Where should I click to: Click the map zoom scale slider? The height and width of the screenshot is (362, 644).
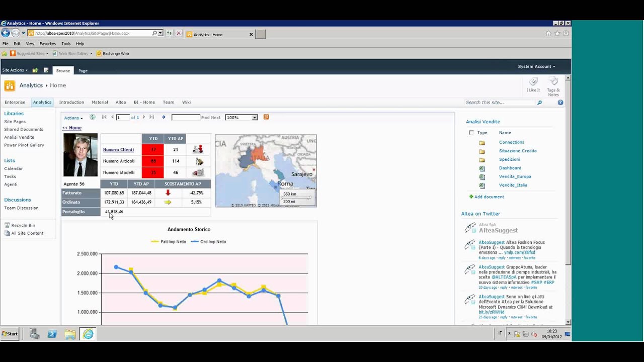[x=297, y=198]
